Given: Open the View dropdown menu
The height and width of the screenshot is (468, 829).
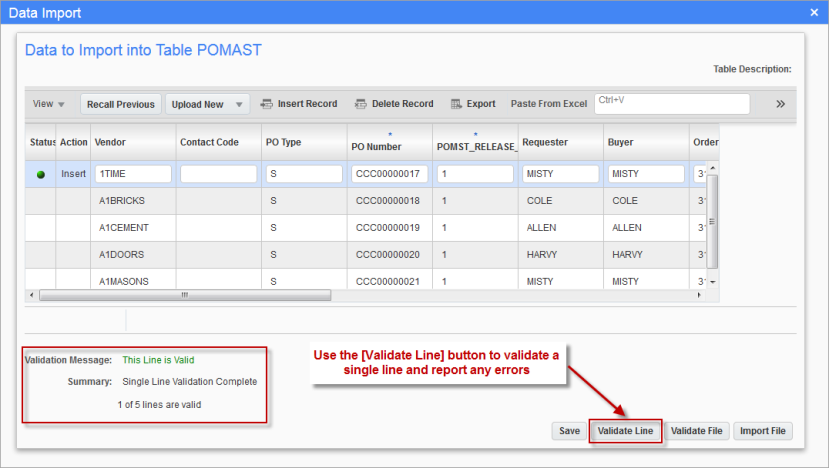Looking at the screenshot, I should tap(48, 104).
